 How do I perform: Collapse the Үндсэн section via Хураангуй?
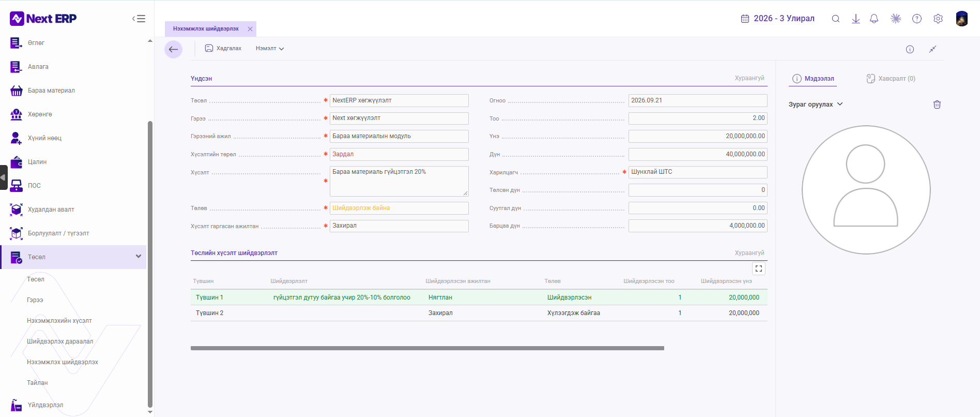click(x=749, y=78)
